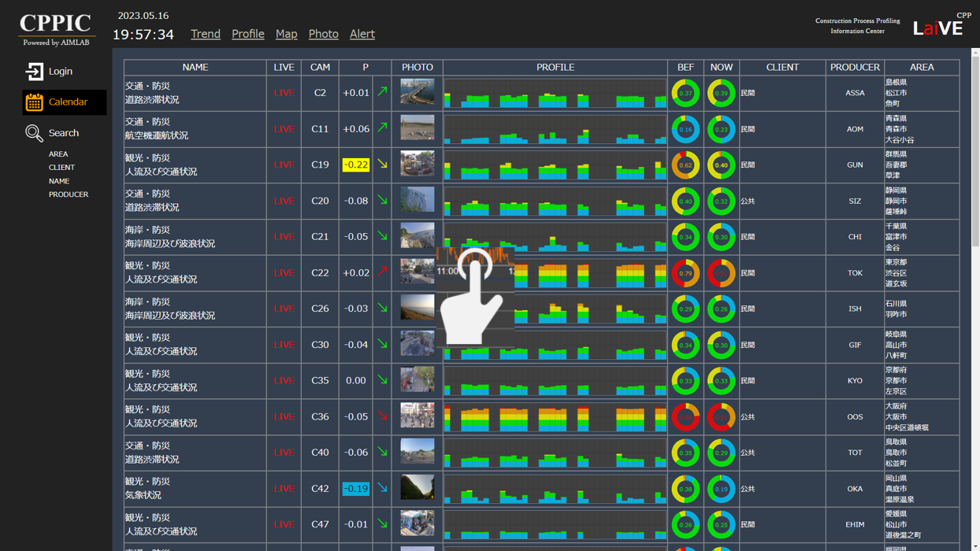980x551 pixels.
Task: Open the Alert link in top navigation
Action: 362,34
